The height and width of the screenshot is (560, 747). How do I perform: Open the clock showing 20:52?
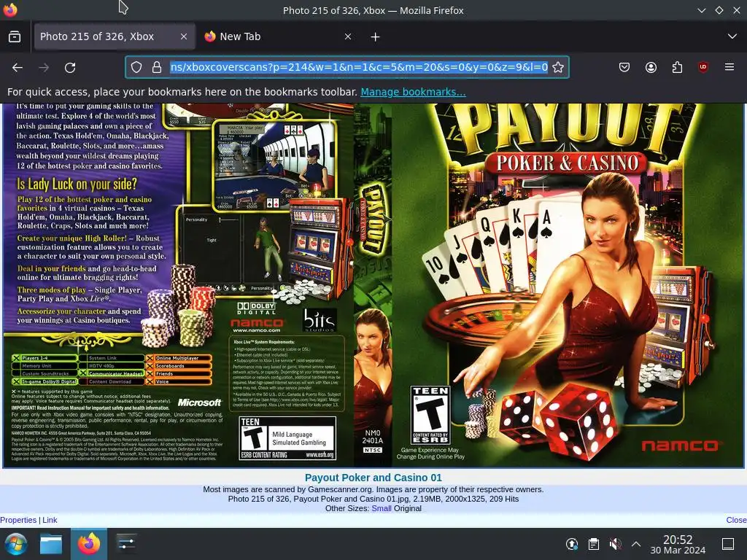pos(678,544)
